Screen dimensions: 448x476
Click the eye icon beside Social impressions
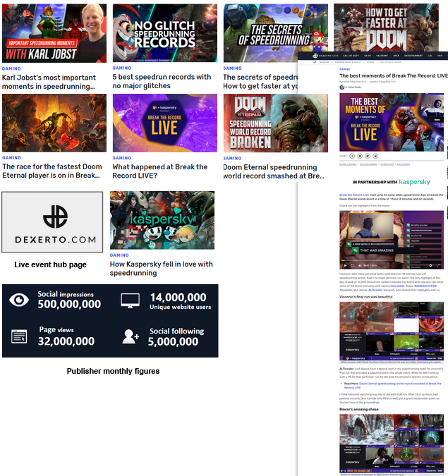pyautogui.click(x=19, y=300)
